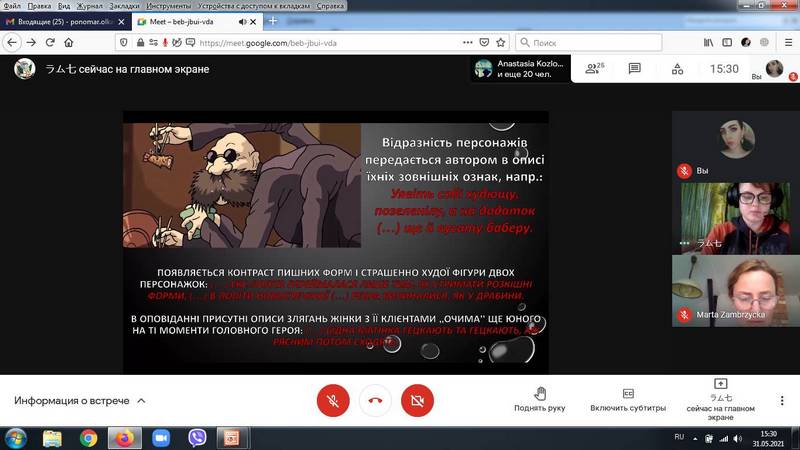Go to Firefox home page
800x450 pixels.
tap(69, 42)
